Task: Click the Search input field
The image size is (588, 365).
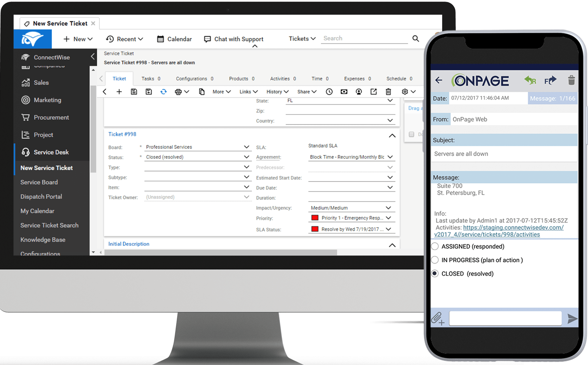Action: pos(364,38)
